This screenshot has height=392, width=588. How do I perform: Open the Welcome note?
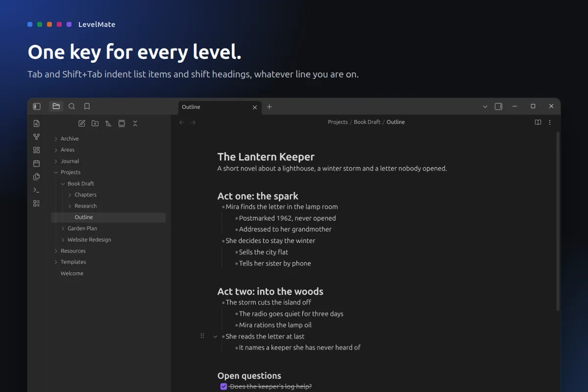[x=108, y=273]
